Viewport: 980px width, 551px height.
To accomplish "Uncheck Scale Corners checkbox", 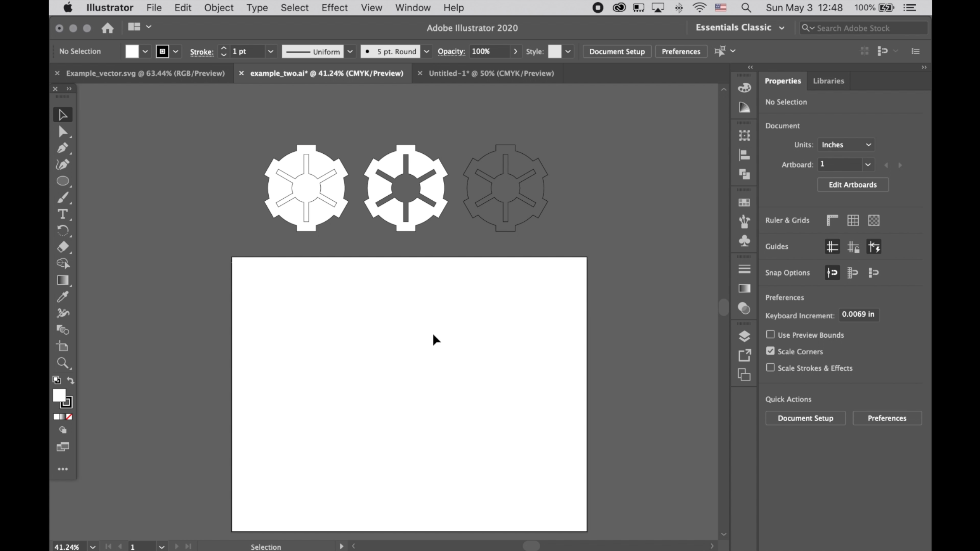I will click(770, 351).
